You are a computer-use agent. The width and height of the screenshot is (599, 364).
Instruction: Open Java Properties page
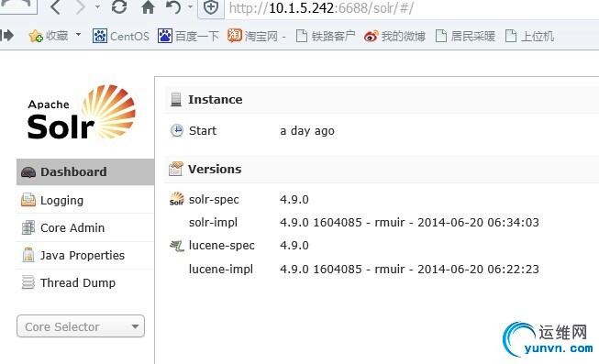click(85, 255)
